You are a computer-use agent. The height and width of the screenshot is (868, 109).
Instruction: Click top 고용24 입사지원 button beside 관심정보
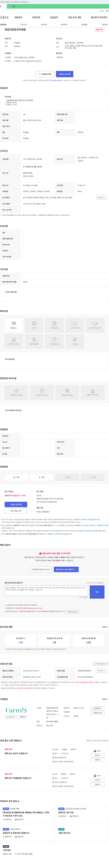65,74
